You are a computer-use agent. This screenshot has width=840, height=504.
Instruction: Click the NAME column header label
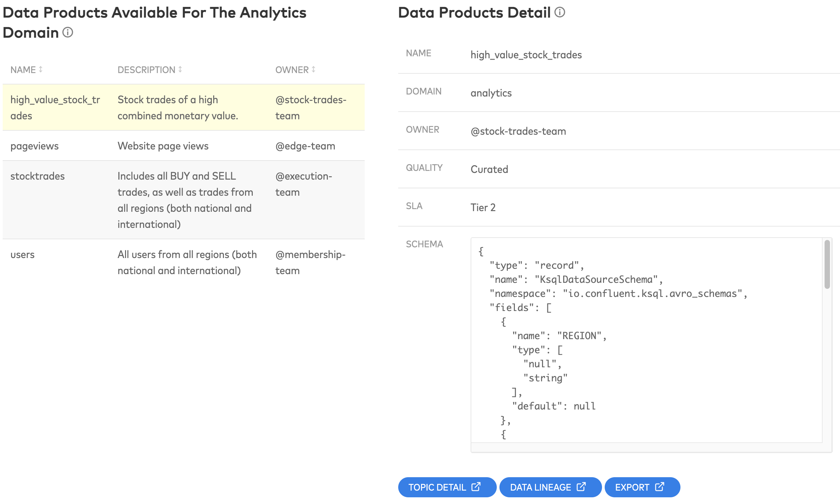[x=23, y=70]
